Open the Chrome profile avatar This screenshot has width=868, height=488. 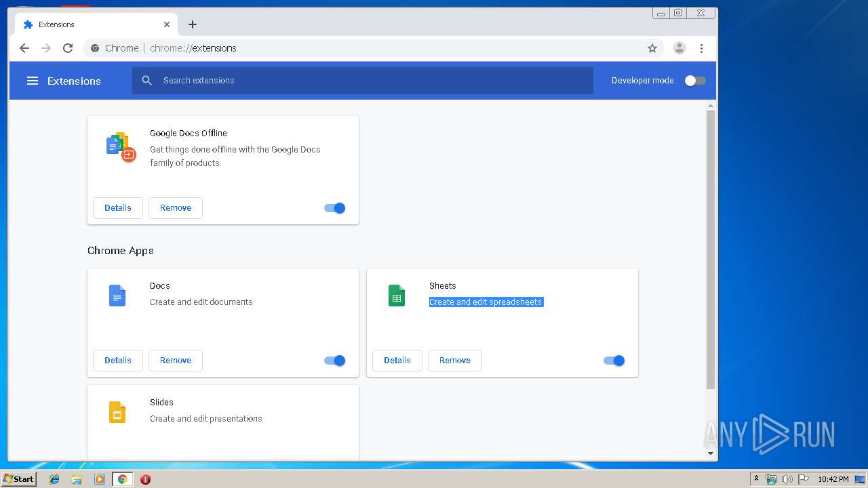click(x=679, y=48)
